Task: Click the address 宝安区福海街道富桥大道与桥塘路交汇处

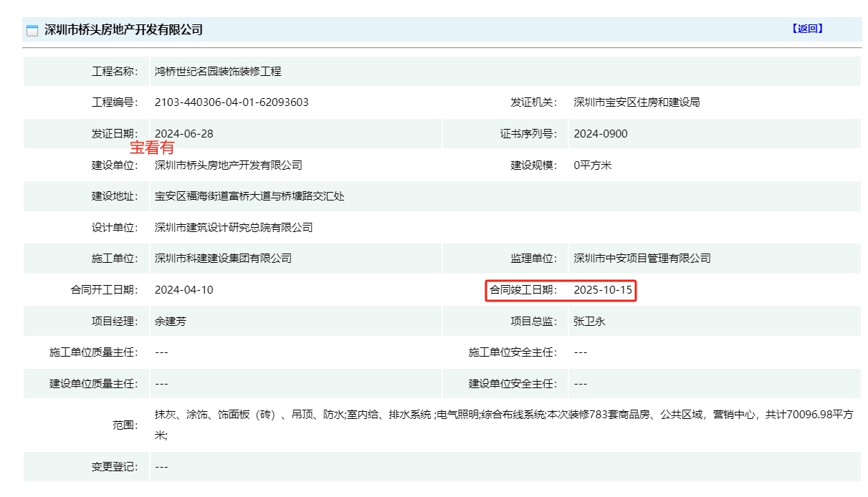Action: (x=249, y=196)
